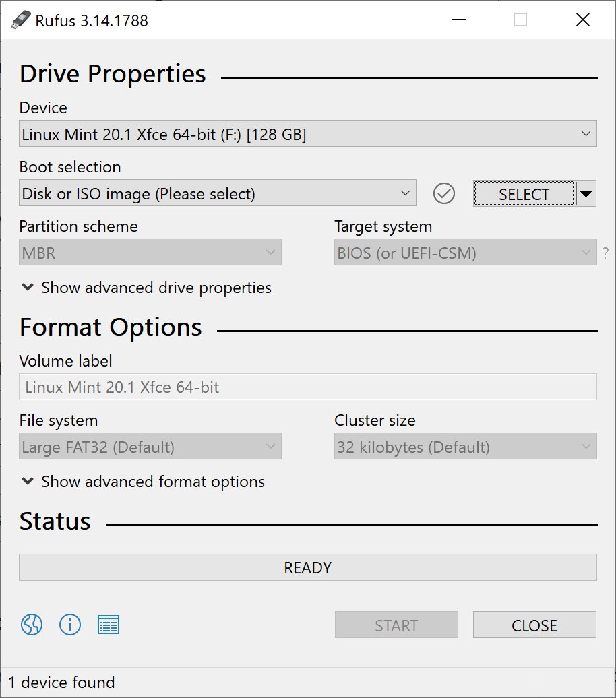Screen dimensions: 616x698
Task: Click the READY status progress bar
Action: click(307, 567)
